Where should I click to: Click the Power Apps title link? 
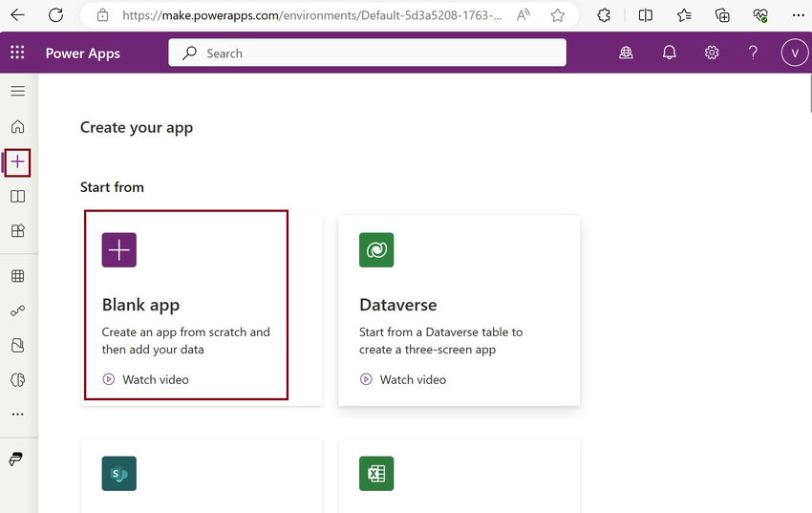[83, 53]
